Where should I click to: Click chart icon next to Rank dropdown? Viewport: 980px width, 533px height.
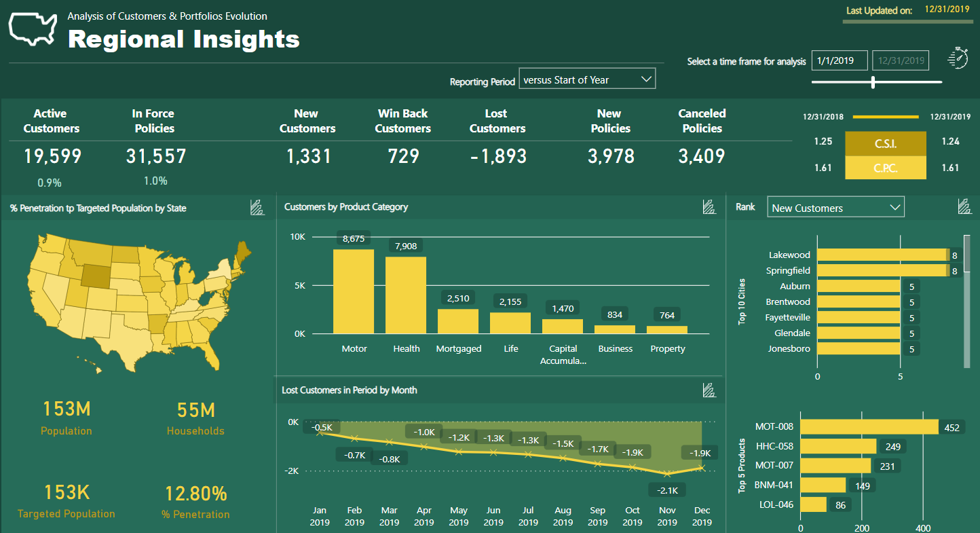(964, 206)
